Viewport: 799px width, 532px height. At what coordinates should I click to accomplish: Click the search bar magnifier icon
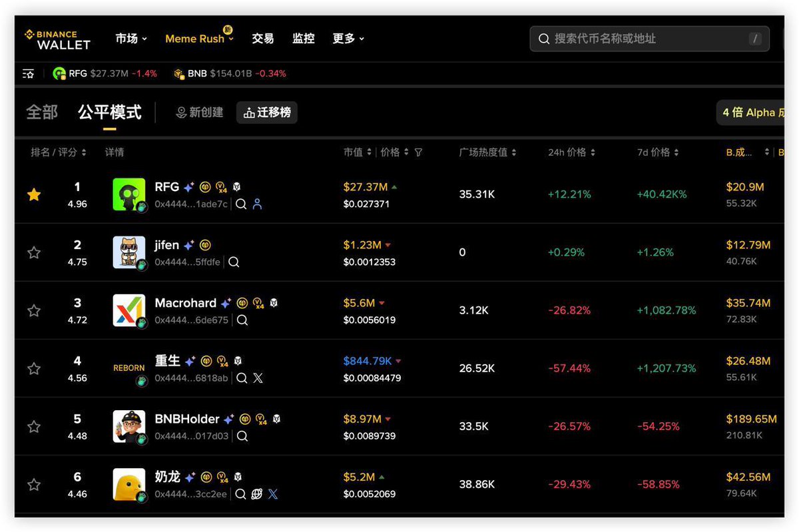coord(544,39)
